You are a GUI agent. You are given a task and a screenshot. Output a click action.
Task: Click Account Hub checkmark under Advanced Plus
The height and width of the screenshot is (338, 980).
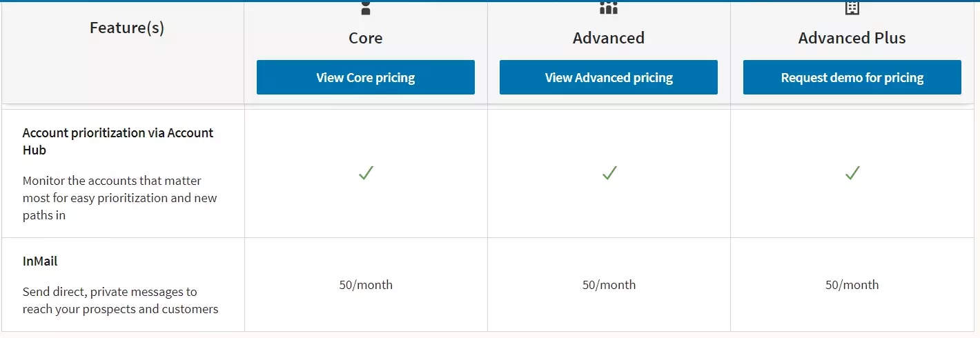[852, 173]
